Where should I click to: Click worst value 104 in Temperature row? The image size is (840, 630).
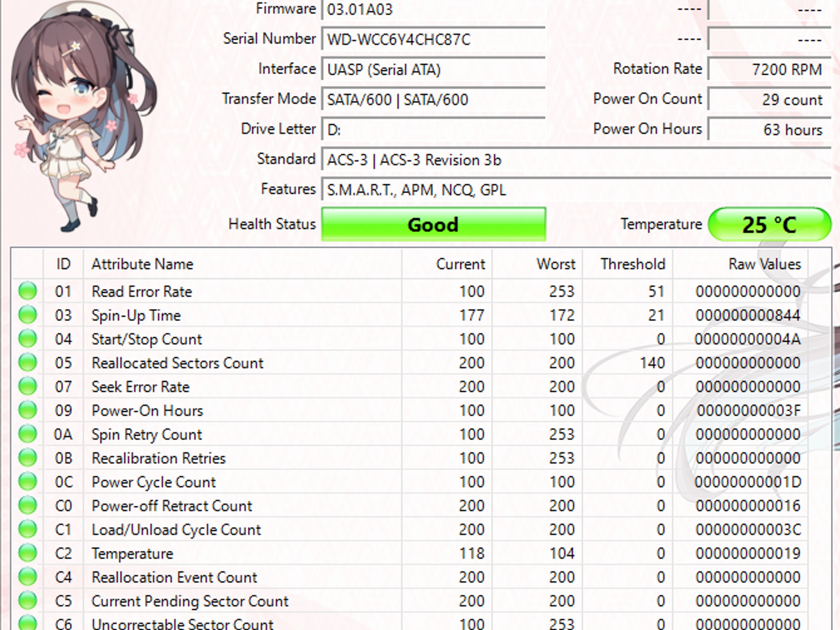click(562, 553)
